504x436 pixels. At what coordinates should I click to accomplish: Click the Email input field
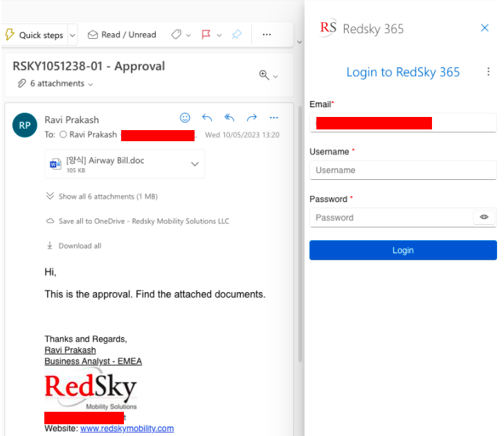[403, 122]
